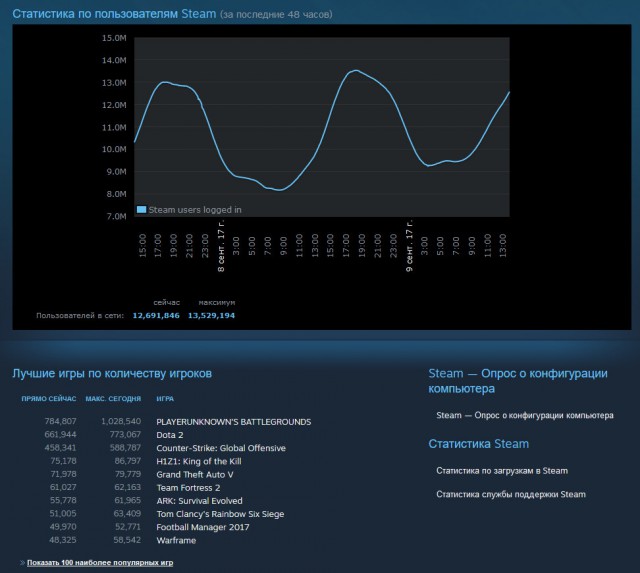Screen dimensions: 640x573
Task: Open the Dota 2 game link
Action: point(170,435)
